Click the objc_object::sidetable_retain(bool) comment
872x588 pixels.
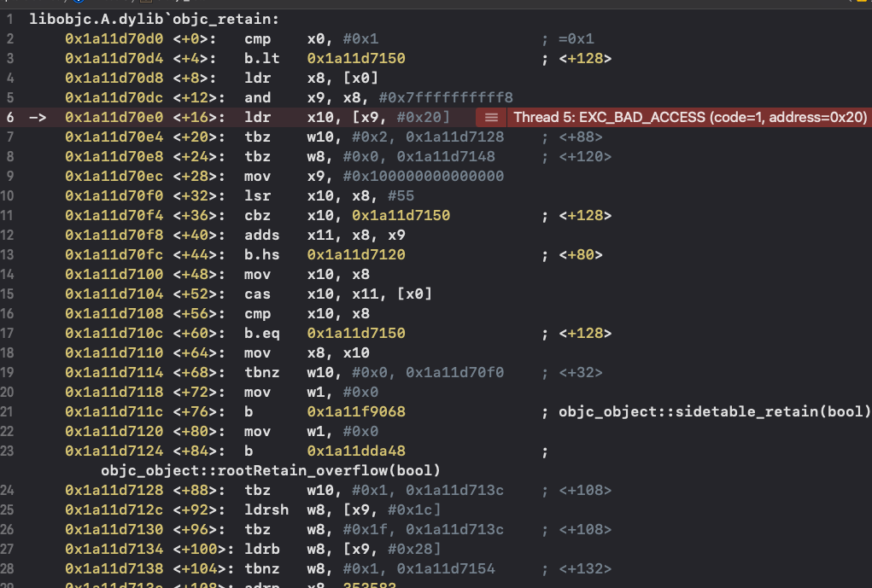tap(715, 412)
